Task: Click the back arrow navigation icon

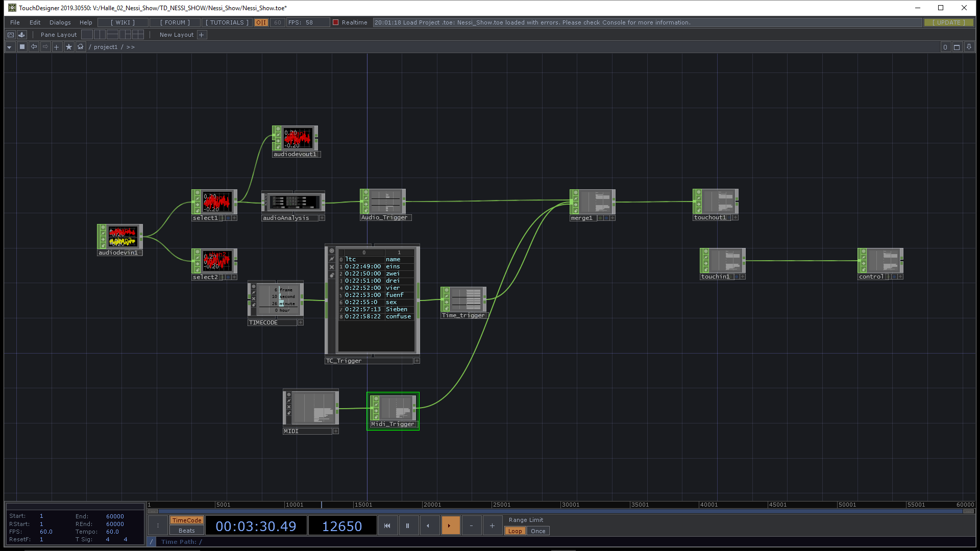Action: (34, 47)
